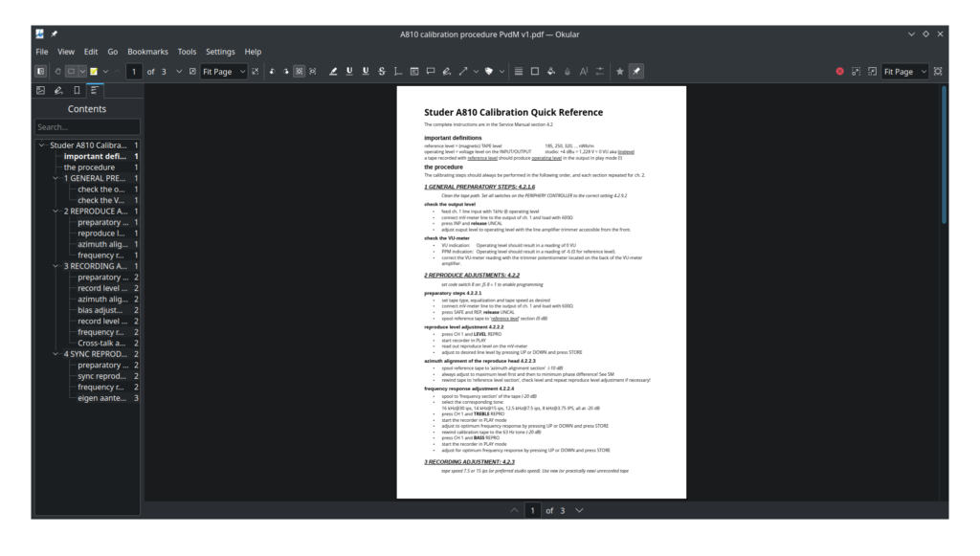Screen dimensions: 980x556
Task: Select the Popup Note annotation tool
Action: coord(431,72)
